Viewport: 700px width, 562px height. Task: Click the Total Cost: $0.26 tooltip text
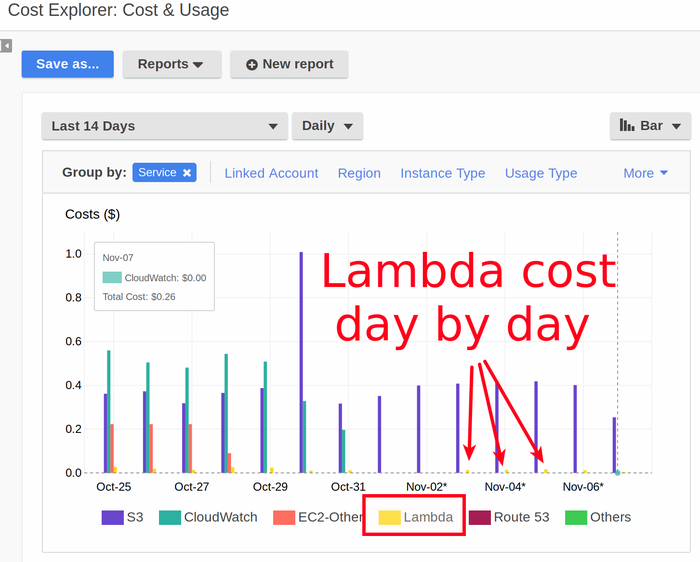tap(139, 297)
